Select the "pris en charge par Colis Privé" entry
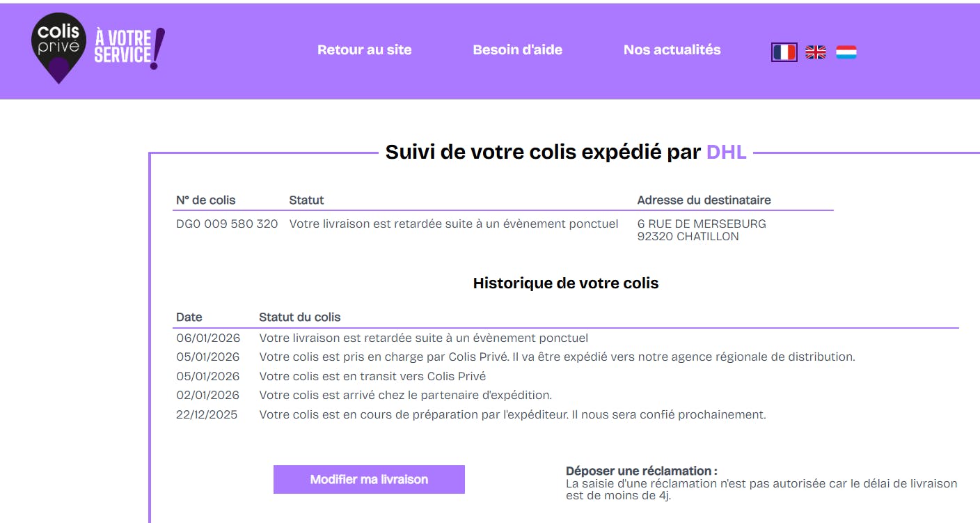Image resolution: width=980 pixels, height=523 pixels. (x=556, y=357)
